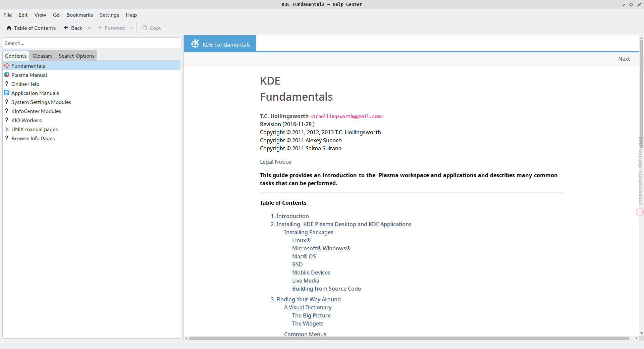
Task: Click the Forward arrow icon
Action: coord(100,28)
